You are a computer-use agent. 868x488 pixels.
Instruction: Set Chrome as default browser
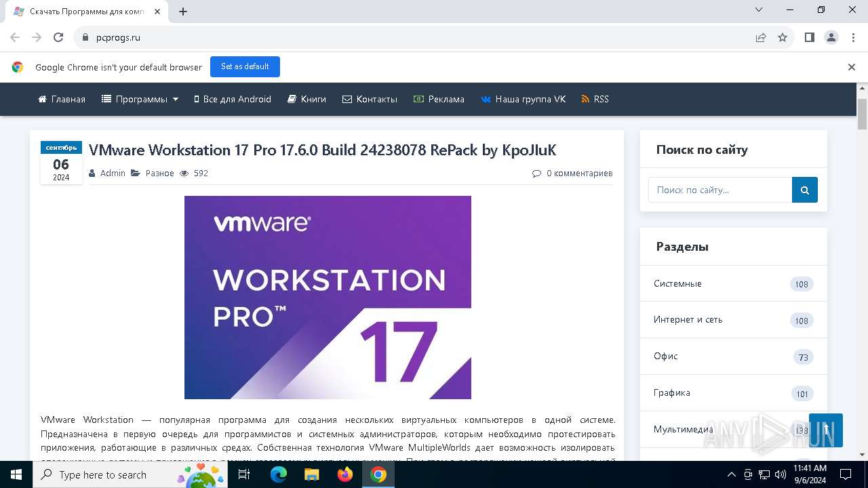(245, 66)
